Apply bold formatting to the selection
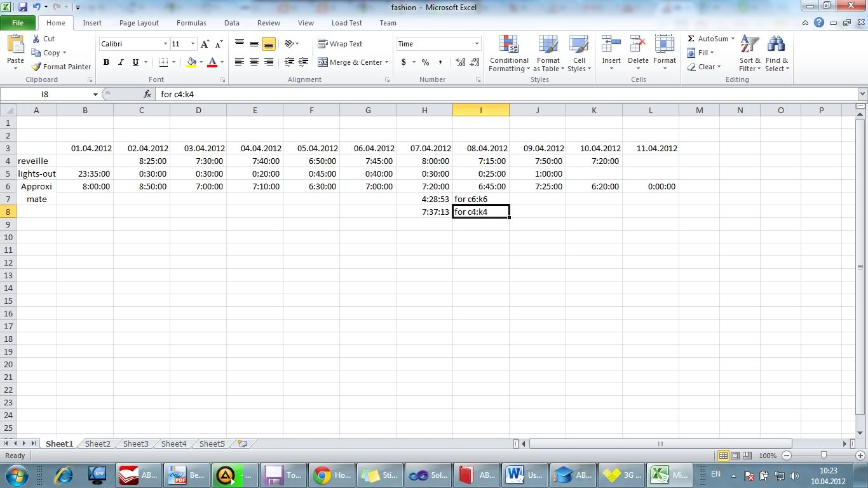This screenshot has height=488, width=868. point(106,62)
